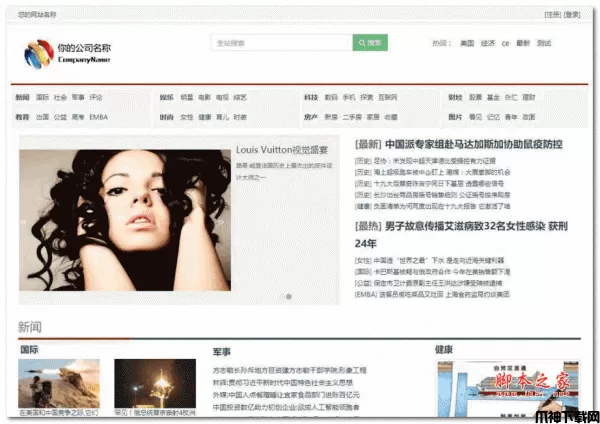
Task: Open headline 中国派专家组赴马达加斯加协助鼠疫防控
Action: (x=474, y=144)
